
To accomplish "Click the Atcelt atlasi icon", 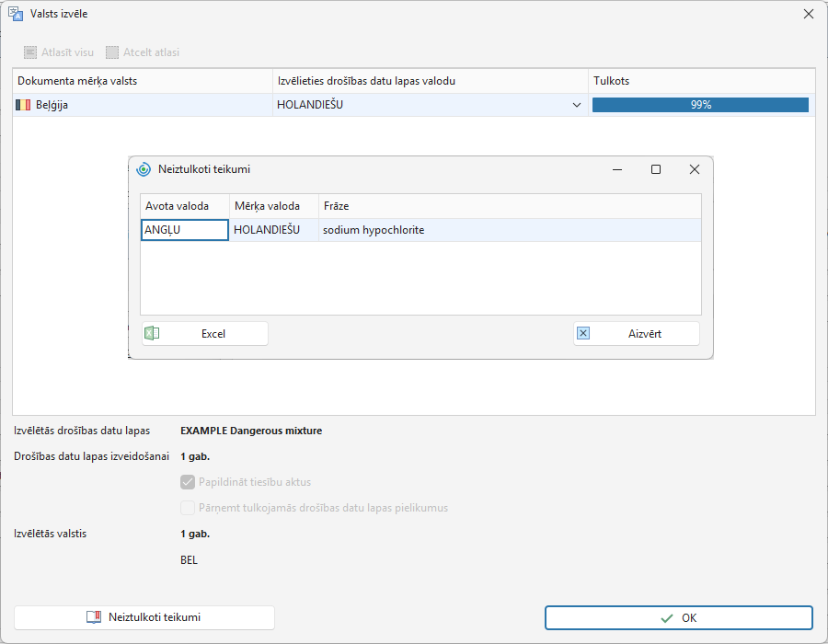I will (x=112, y=52).
